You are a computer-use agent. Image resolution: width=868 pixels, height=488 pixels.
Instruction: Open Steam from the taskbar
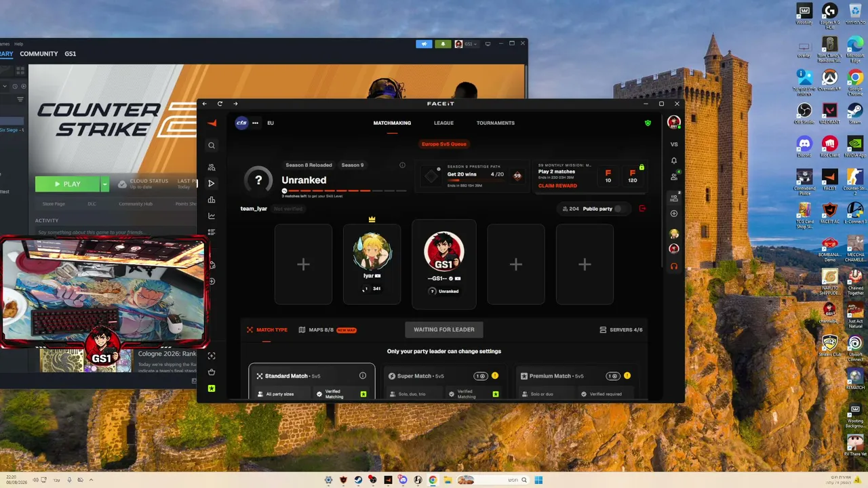(x=358, y=480)
